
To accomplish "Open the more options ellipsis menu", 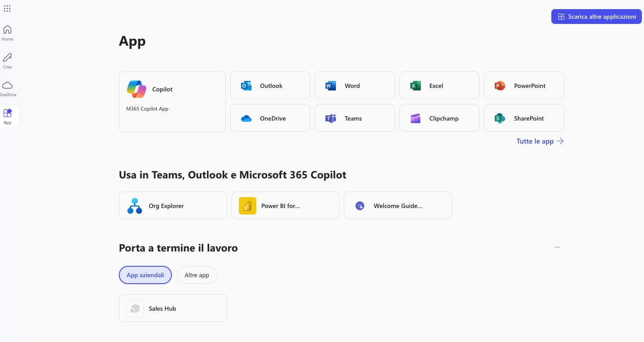I will pyautogui.click(x=557, y=247).
